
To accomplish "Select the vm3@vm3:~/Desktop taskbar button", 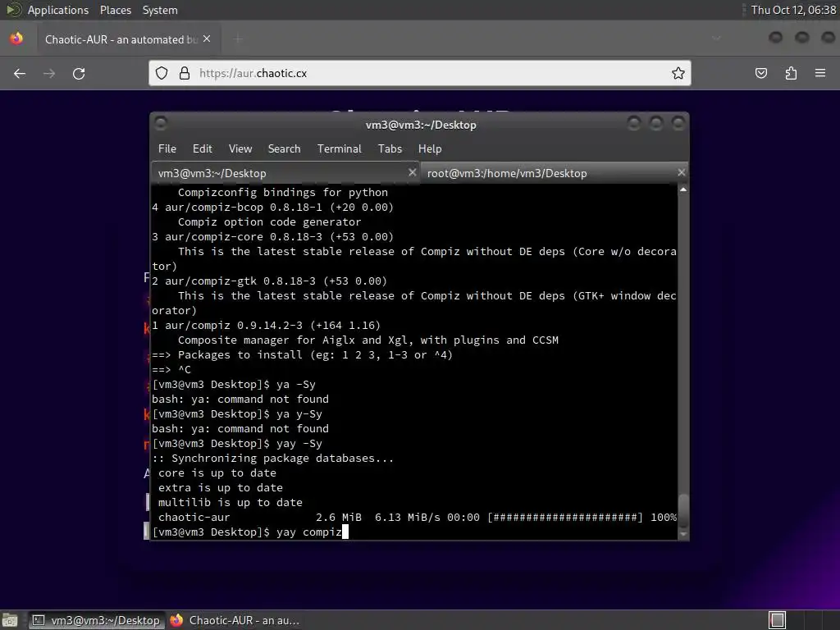I will [97, 620].
